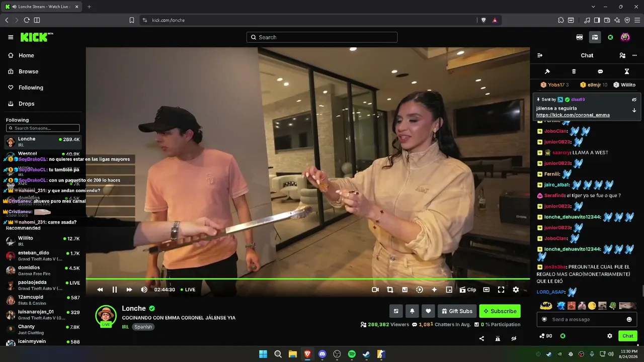Click the Gift Subs button
The height and width of the screenshot is (362, 644).
[x=457, y=311]
